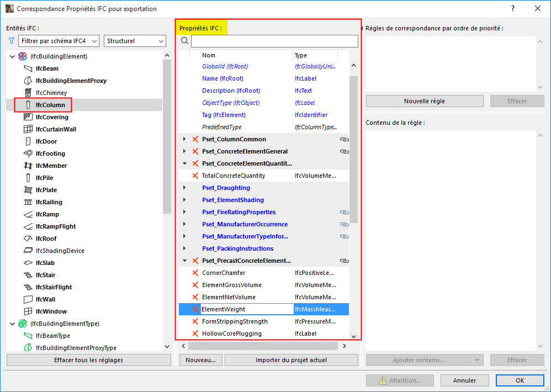The width and height of the screenshot is (551, 392).
Task: Click the IfcCovering icon
Action: click(28, 117)
